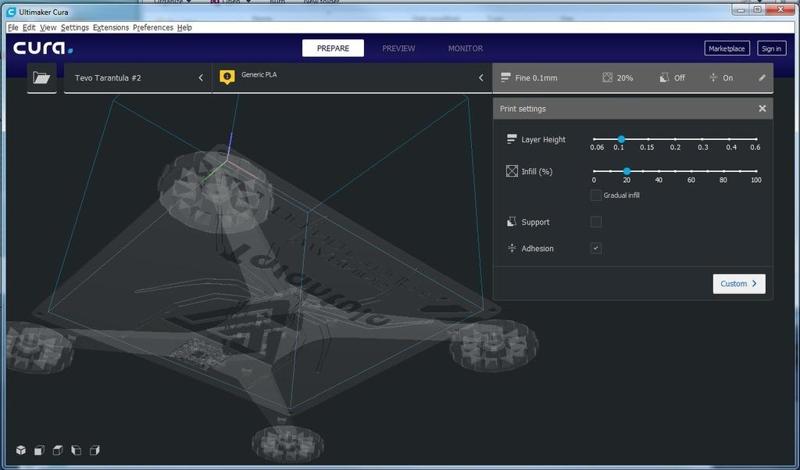The height and width of the screenshot is (470, 800).
Task: Select the left side view icon
Action: click(76, 450)
